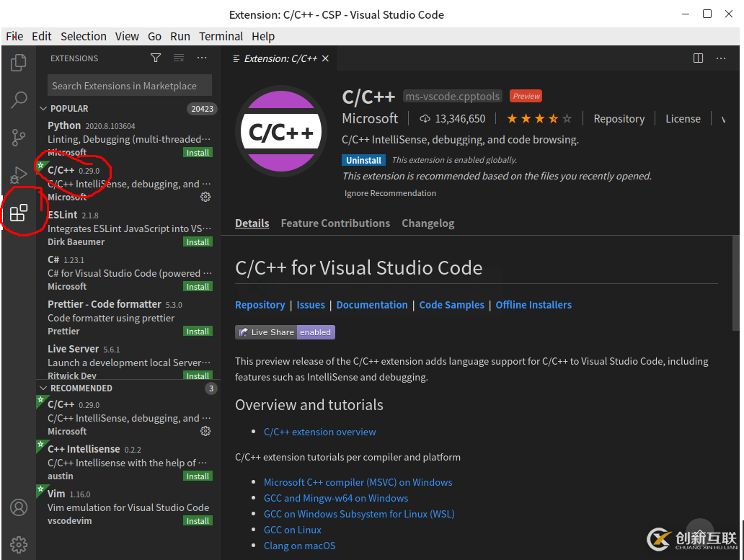The height and width of the screenshot is (560, 744).
Task: Open the Repository link in extension header
Action: click(x=619, y=118)
